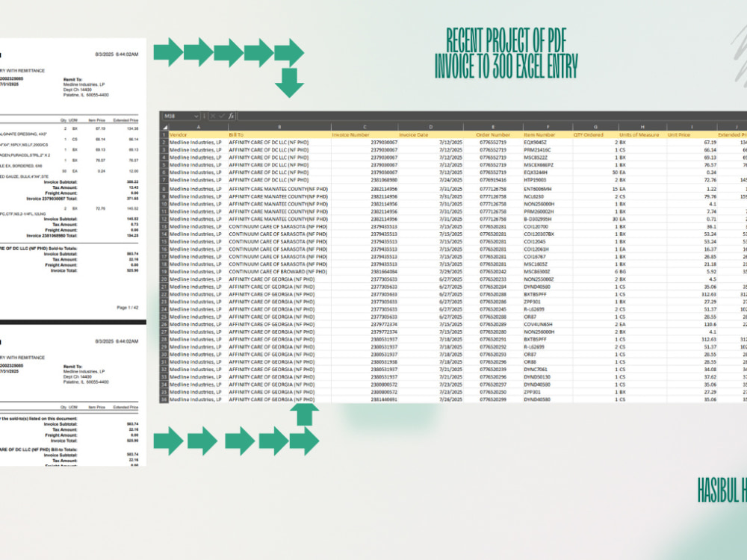
Task: Click invoice number cell '2381068980'
Action: point(365,180)
